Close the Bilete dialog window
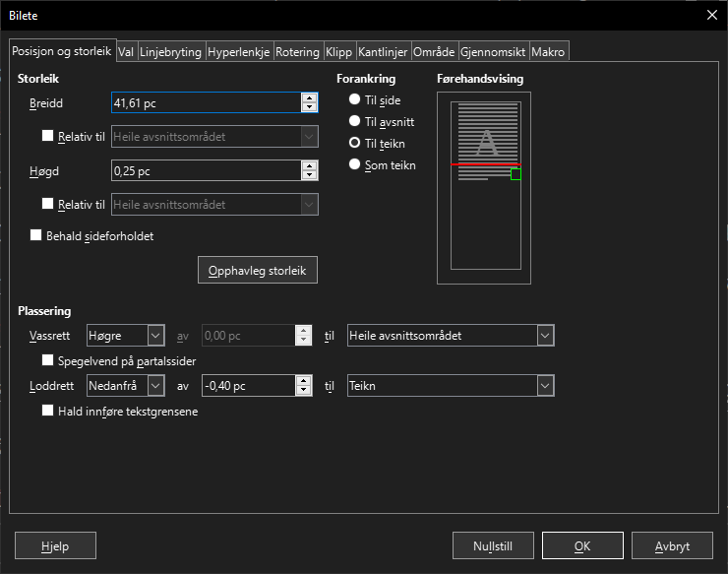This screenshot has height=574, width=728. (x=711, y=15)
